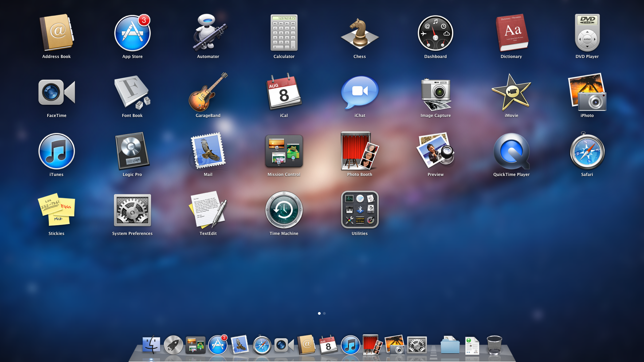
Task: Open Font Book
Action: pyautogui.click(x=132, y=92)
